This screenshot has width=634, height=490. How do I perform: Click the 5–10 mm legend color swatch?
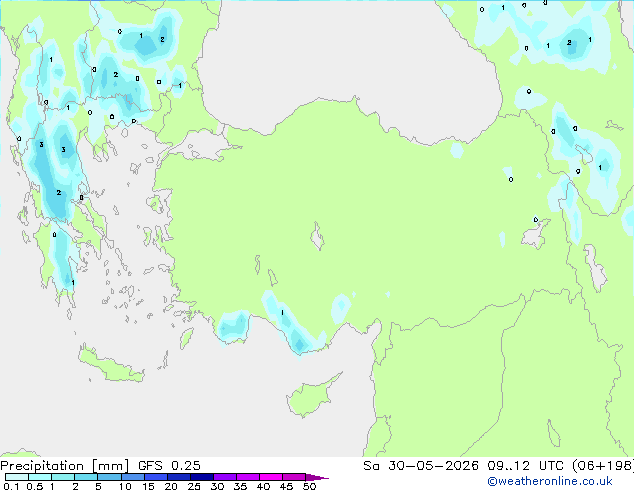[109, 477]
